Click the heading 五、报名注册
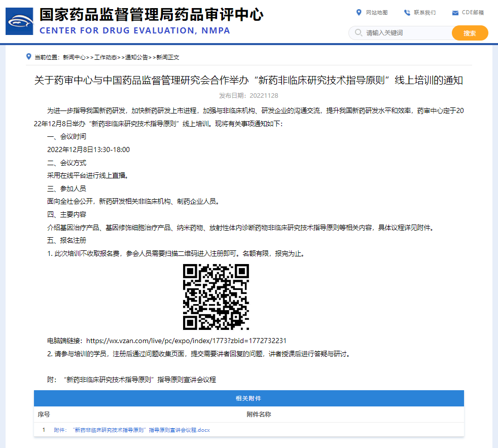The image size is (498, 448). (67, 241)
